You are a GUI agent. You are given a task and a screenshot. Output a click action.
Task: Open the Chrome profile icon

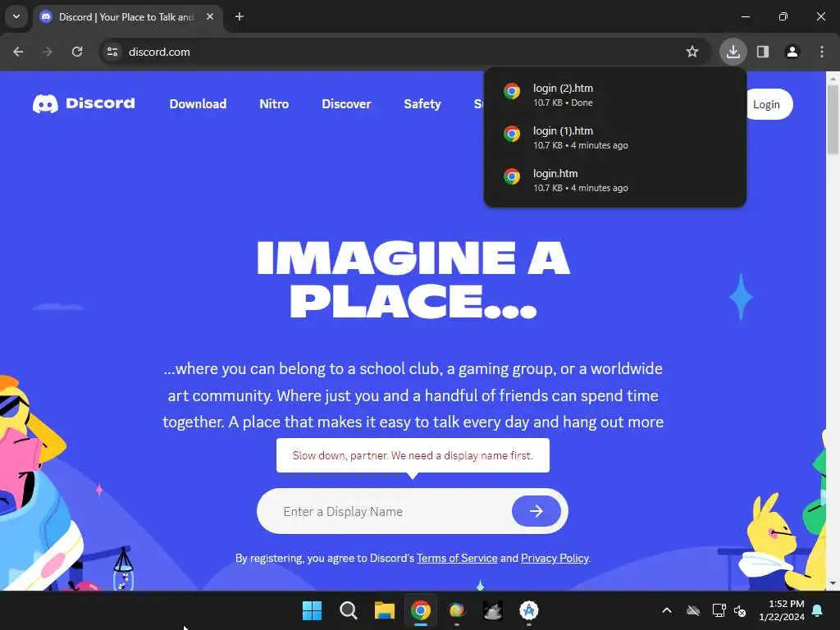click(x=792, y=52)
